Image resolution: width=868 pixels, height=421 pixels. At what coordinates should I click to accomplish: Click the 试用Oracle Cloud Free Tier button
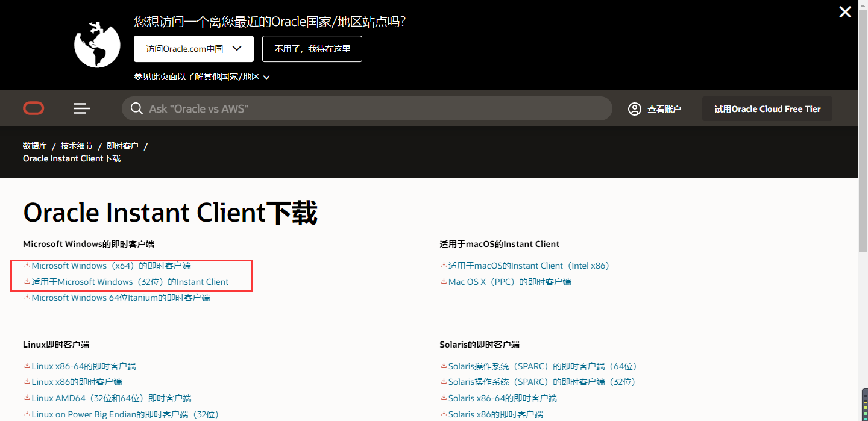[767, 108]
